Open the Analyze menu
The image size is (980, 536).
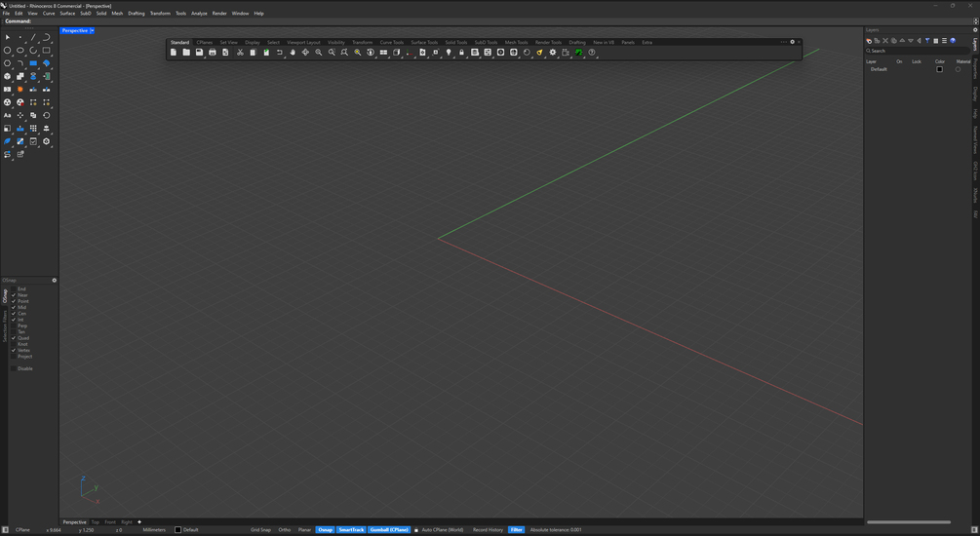199,13
